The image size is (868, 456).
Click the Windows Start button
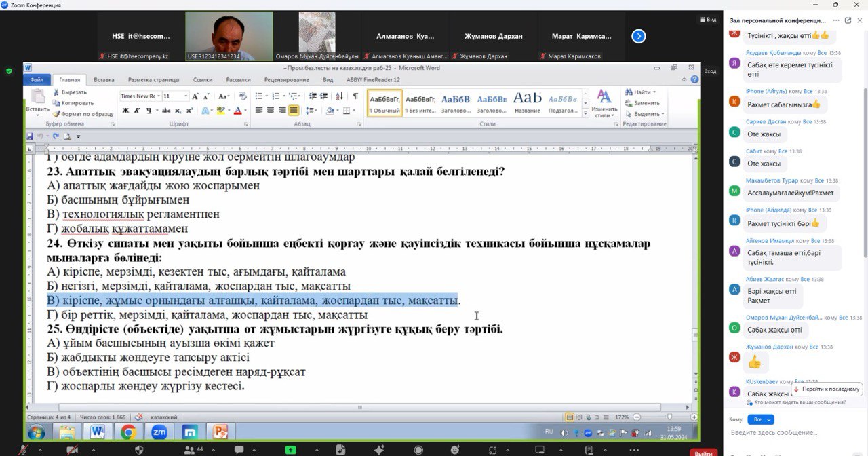(37, 432)
